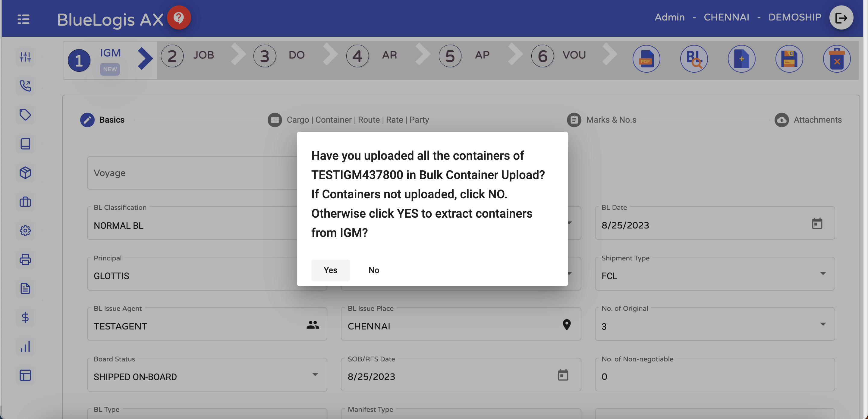Open the gear settings icon in the sidebar
The height and width of the screenshot is (419, 868).
[25, 231]
